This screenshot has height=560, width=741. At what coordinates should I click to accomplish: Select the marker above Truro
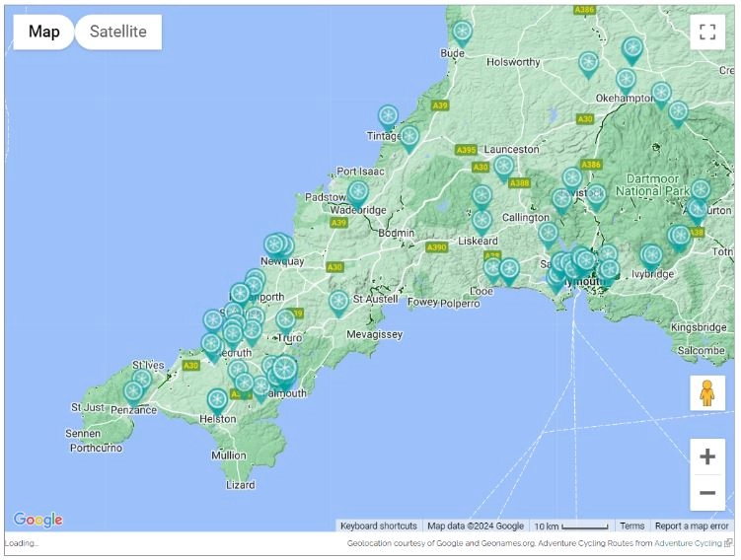click(285, 322)
